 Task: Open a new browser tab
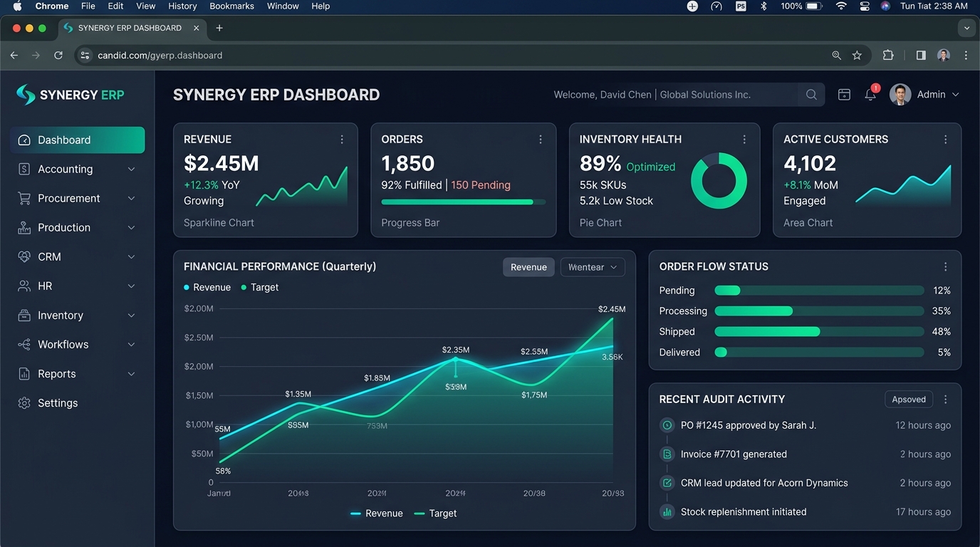(x=219, y=28)
